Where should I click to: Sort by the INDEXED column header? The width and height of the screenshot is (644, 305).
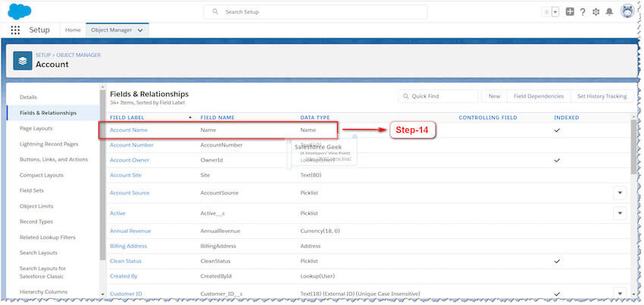coord(567,118)
